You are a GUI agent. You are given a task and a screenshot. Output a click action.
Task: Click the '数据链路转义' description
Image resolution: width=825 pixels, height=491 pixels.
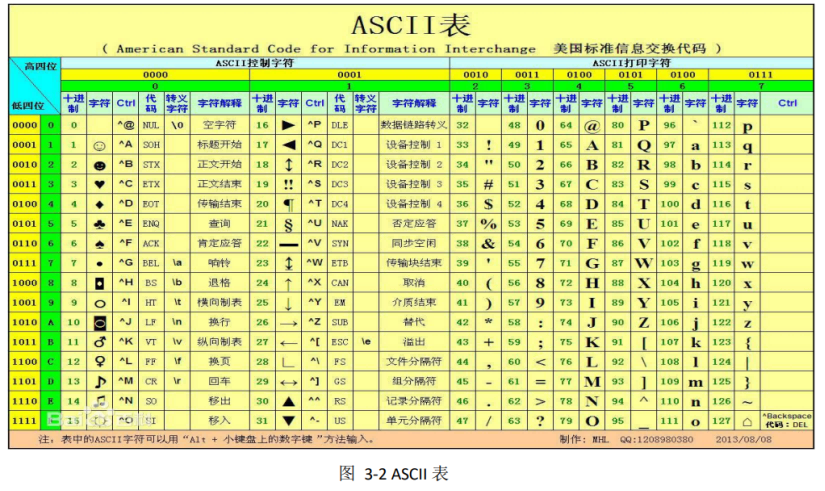[x=414, y=125]
